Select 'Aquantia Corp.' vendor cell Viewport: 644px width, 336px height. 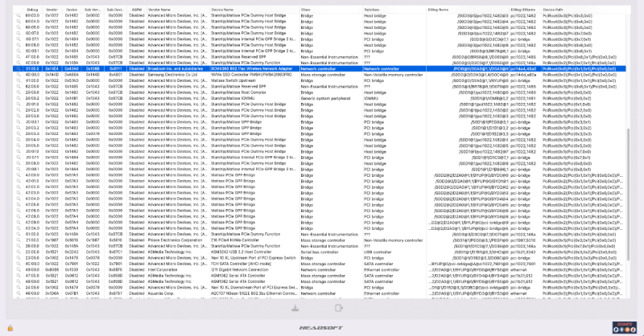[160, 293]
